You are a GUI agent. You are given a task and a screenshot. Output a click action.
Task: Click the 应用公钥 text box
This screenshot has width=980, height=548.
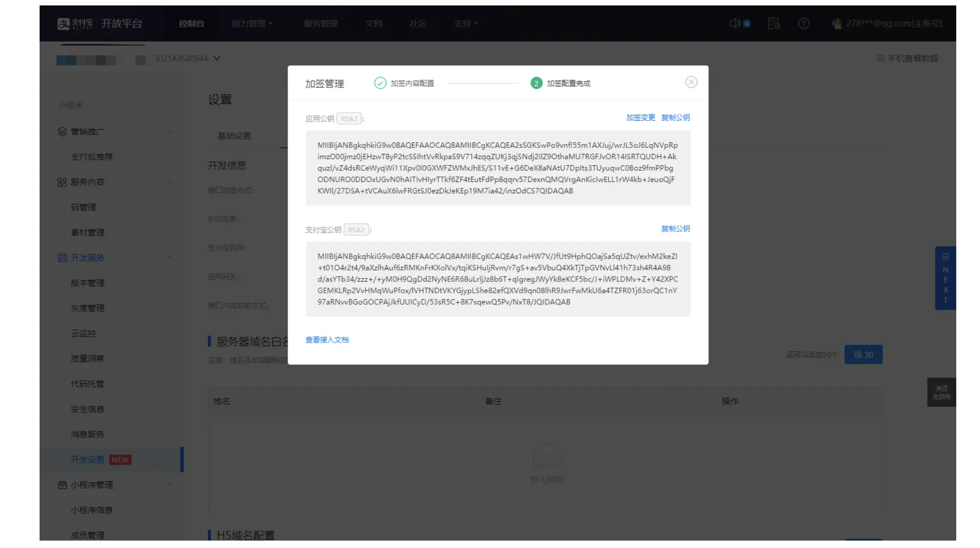(498, 168)
